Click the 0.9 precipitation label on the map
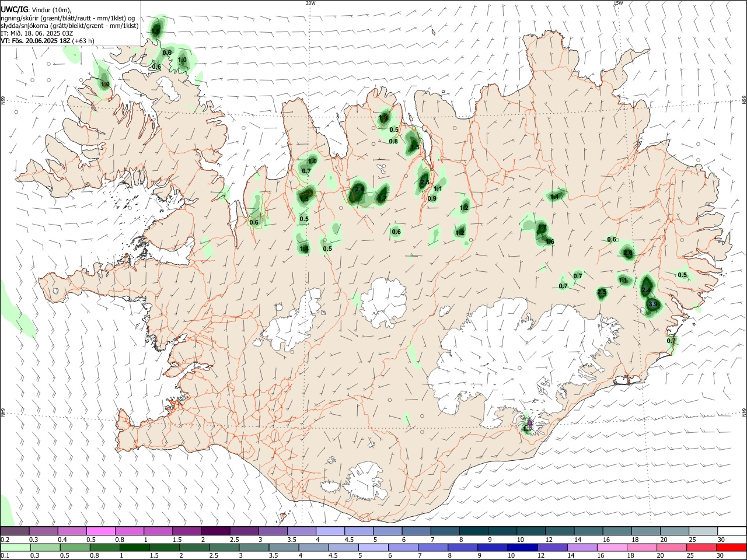The width and height of the screenshot is (747, 560). tap(432, 198)
